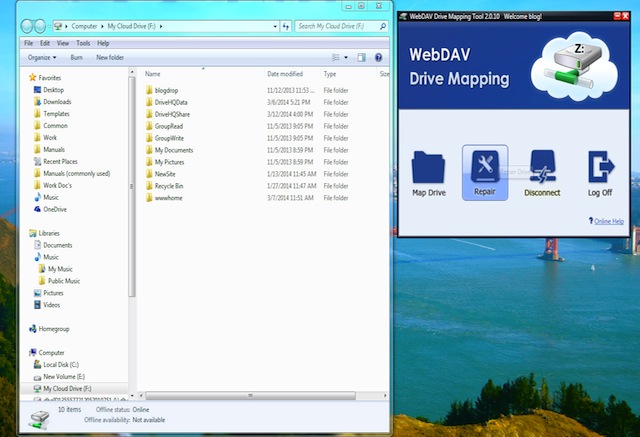Image resolution: width=640 pixels, height=437 pixels.
Task: Click the navigation pane vertical scrollbar
Action: coord(132,186)
